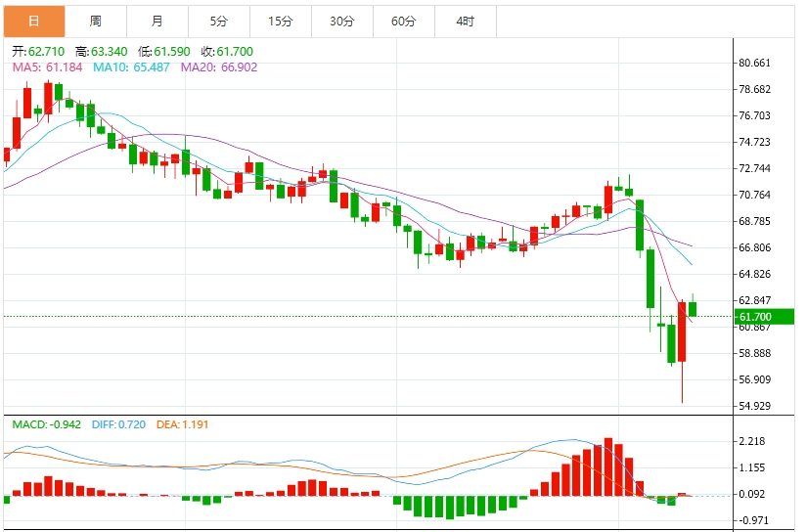The image size is (807, 532).
Task: Click the 1.155 MACD axis label
Action: coord(752,467)
